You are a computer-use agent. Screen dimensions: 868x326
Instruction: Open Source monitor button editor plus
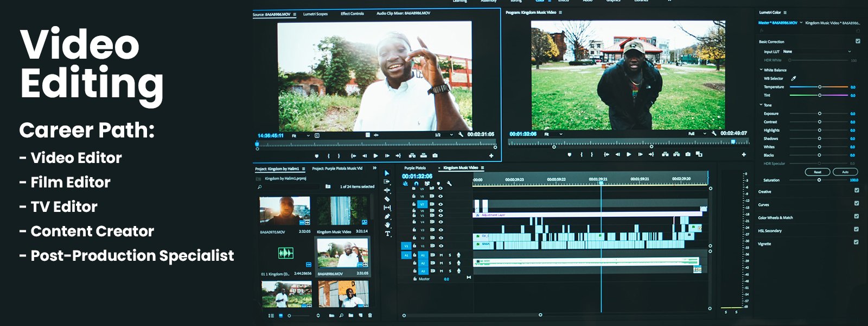pos(492,155)
